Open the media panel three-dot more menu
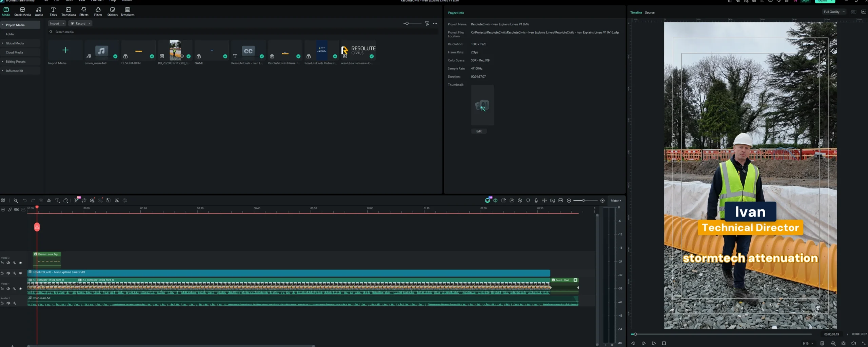868x347 pixels. (435, 23)
